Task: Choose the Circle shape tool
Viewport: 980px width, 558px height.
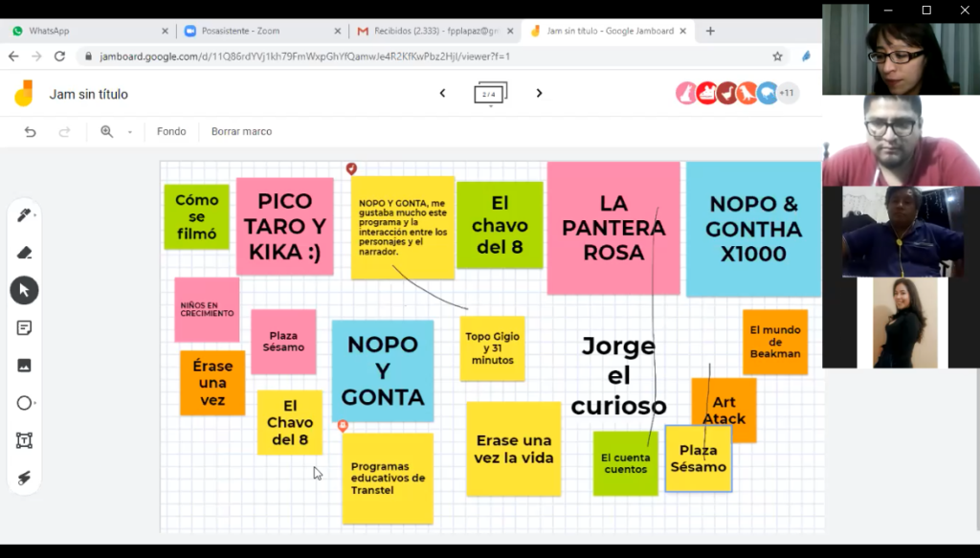Action: coord(24,403)
